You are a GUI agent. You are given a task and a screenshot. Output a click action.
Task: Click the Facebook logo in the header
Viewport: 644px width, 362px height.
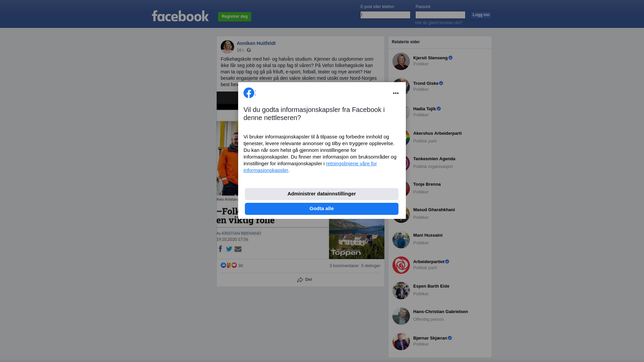coord(180,16)
